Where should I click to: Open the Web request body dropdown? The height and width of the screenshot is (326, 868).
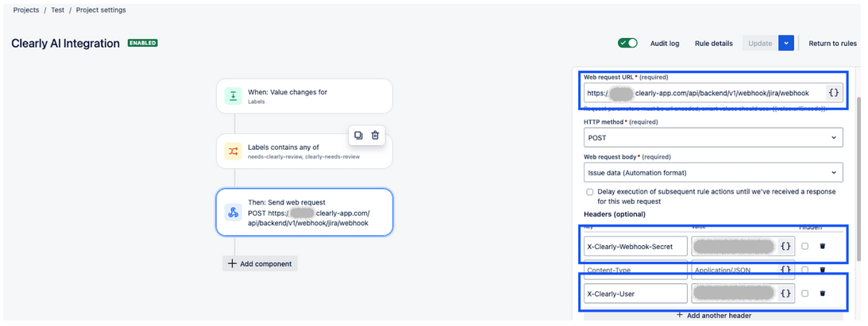(x=713, y=172)
